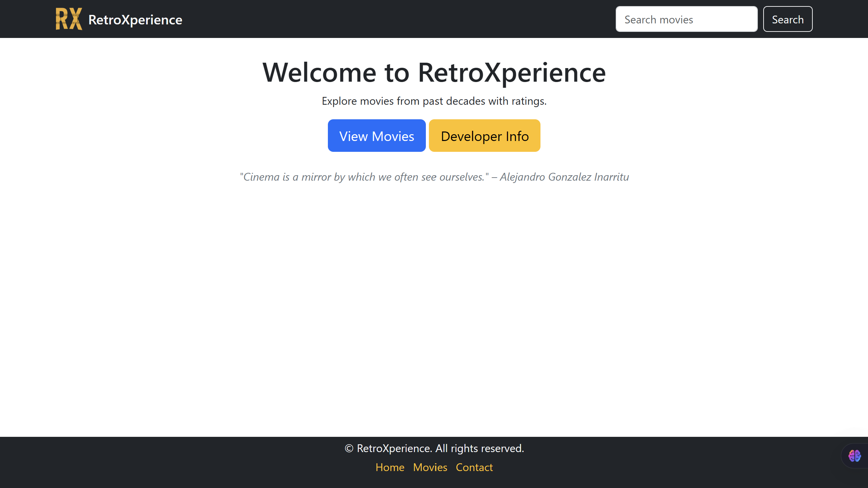
Task: Go to Home footer link
Action: click(x=390, y=467)
